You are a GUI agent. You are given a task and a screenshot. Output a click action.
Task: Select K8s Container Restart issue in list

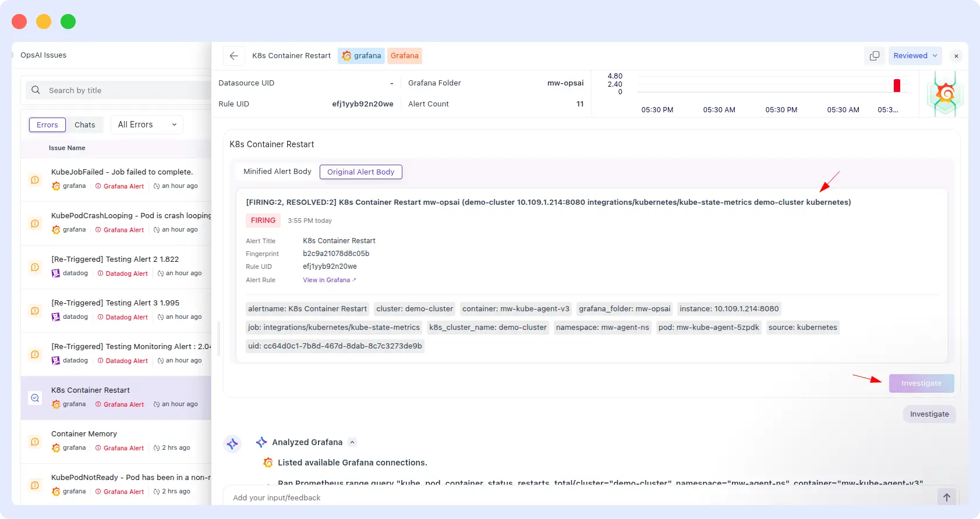click(x=116, y=398)
